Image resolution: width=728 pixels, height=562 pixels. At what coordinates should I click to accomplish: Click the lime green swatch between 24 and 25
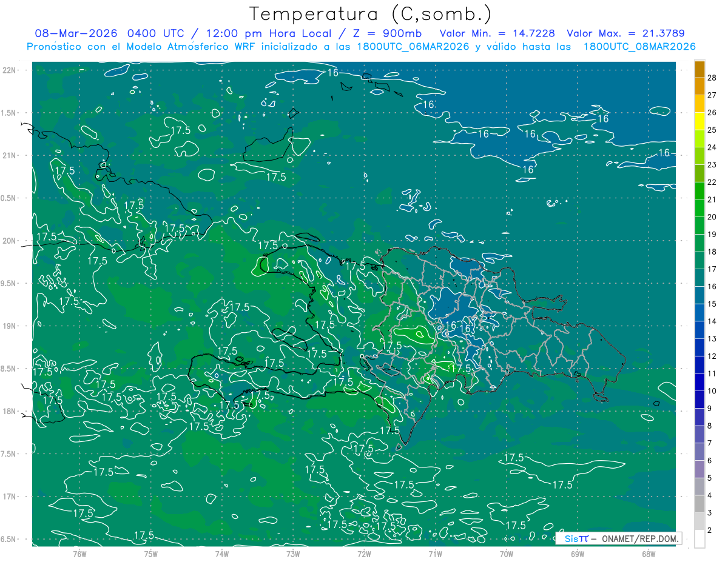pos(699,139)
